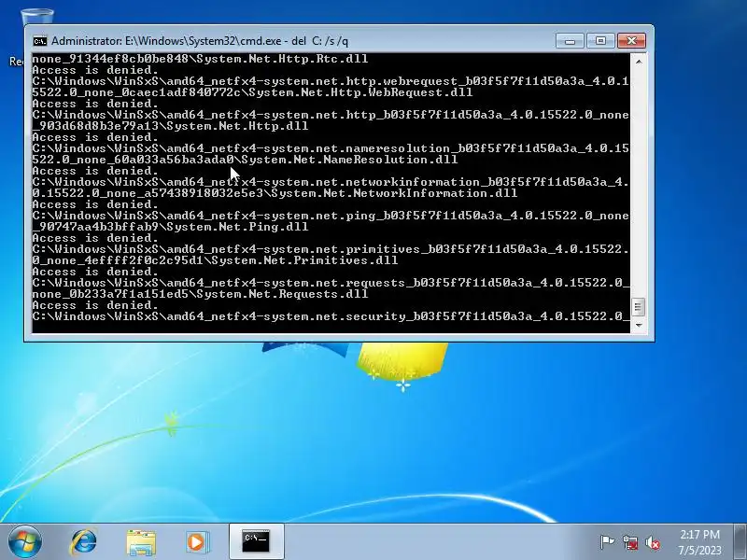Screen dimensions: 747x560
Task: Click the system.net.networkinformation WinSxS path line
Action: pyautogui.click(x=331, y=182)
